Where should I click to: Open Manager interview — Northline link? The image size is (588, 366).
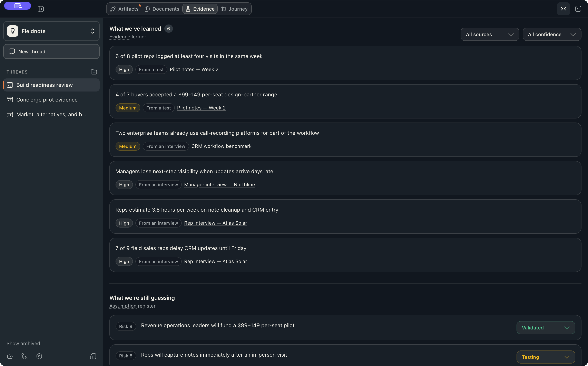[x=219, y=185]
